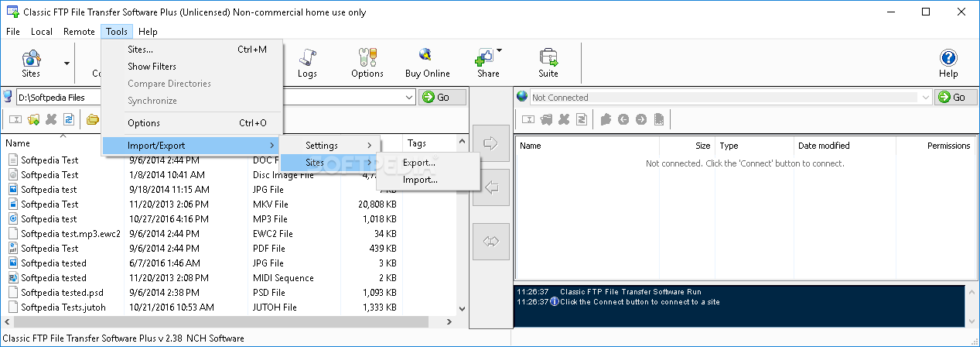The height and width of the screenshot is (347, 980).
Task: Expand the Sites button dropdown arrow
Action: click(66, 63)
